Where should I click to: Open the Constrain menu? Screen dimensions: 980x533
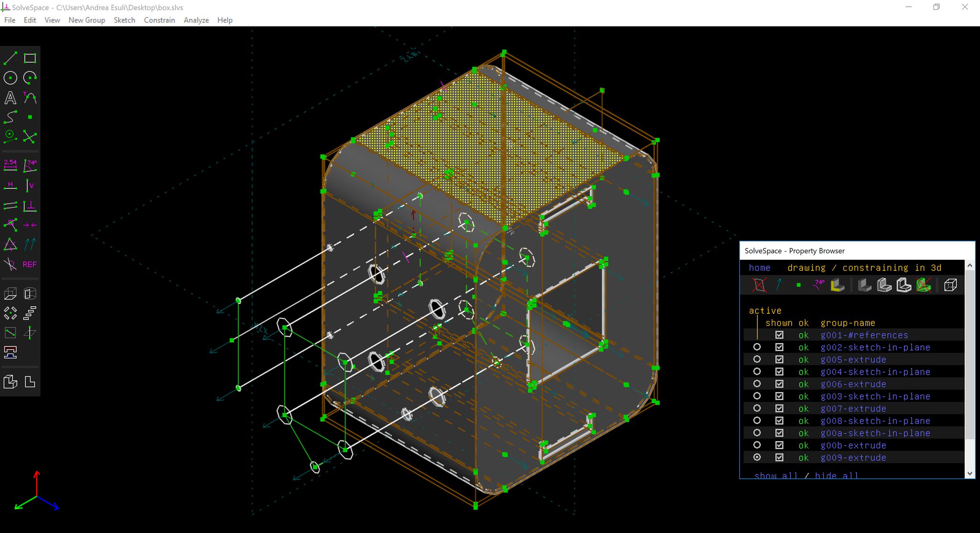click(159, 21)
